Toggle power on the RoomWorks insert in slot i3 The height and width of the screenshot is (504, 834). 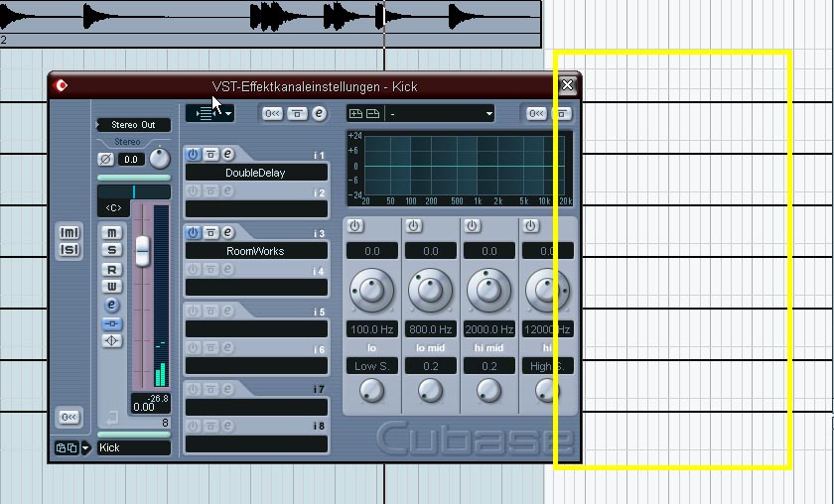point(193,232)
